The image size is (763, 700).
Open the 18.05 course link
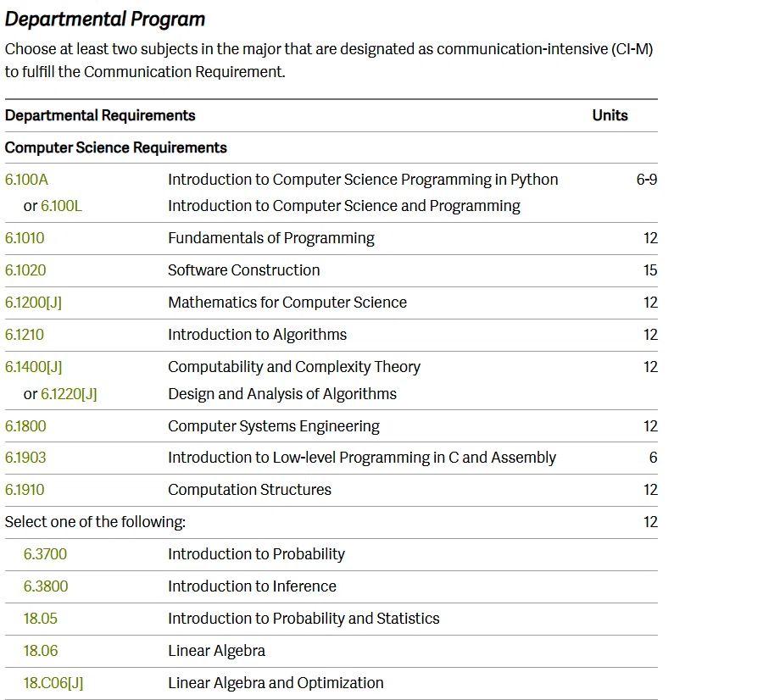point(41,619)
